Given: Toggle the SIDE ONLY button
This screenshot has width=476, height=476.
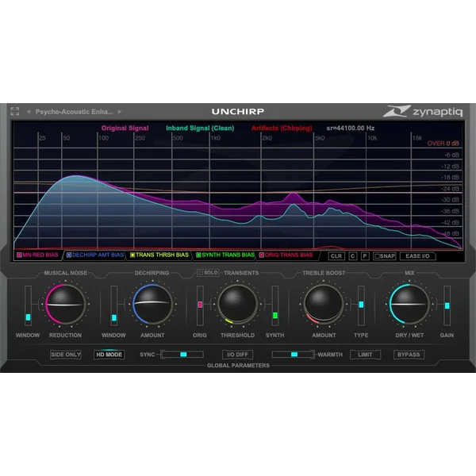Looking at the screenshot, I should (x=66, y=355).
